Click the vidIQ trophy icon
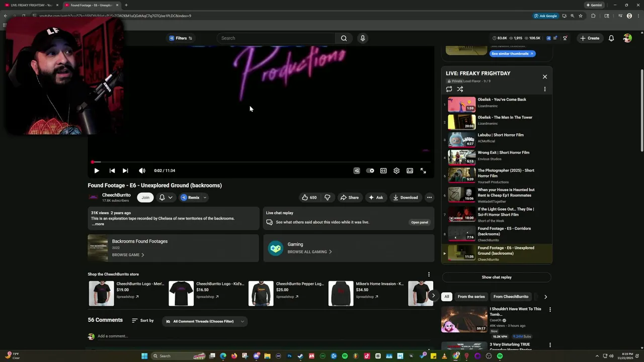This screenshot has width=644, height=362. pos(565,38)
